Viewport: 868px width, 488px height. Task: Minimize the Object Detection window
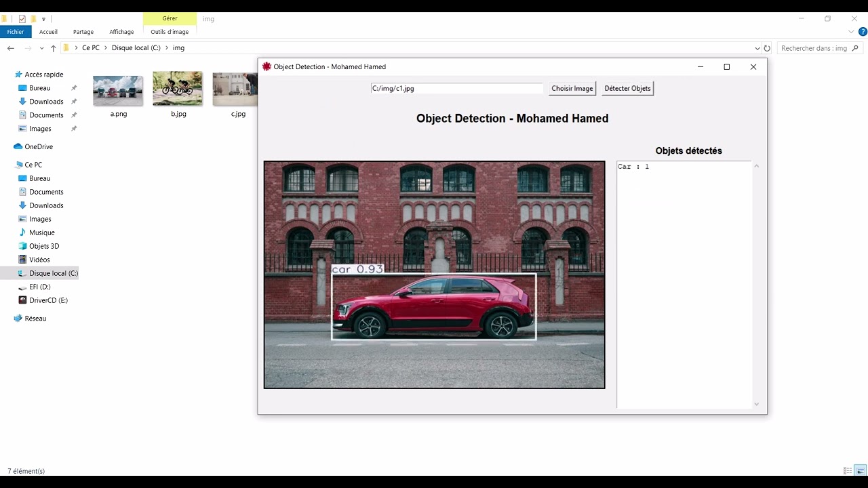(701, 66)
